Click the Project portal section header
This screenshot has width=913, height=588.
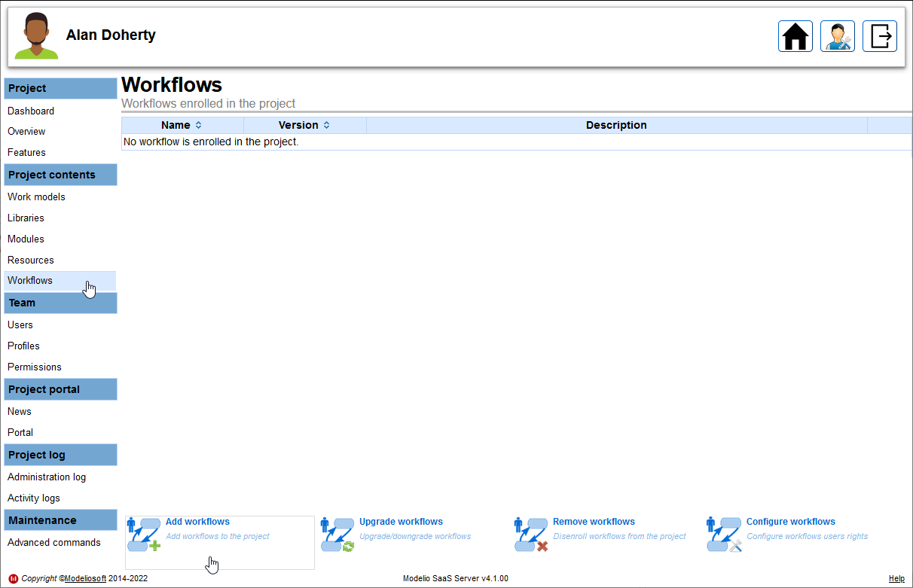pos(60,389)
